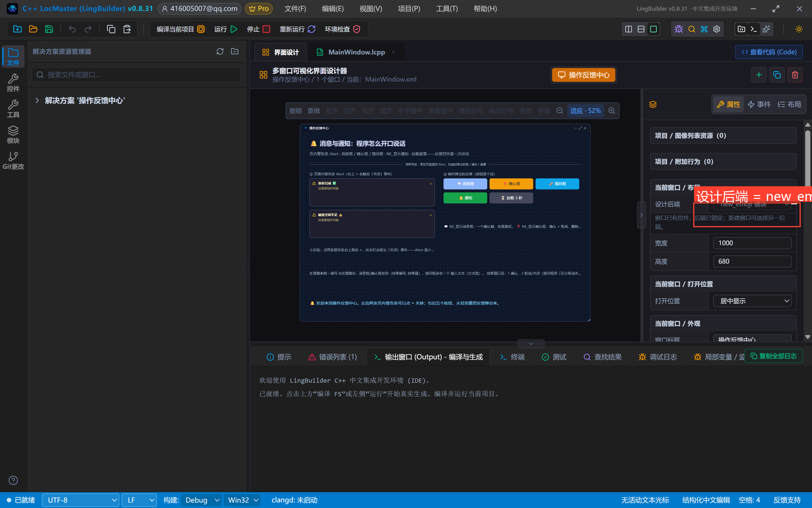The image size is (812, 508).
Task: Collapse the right properties panel handle
Action: [641, 215]
